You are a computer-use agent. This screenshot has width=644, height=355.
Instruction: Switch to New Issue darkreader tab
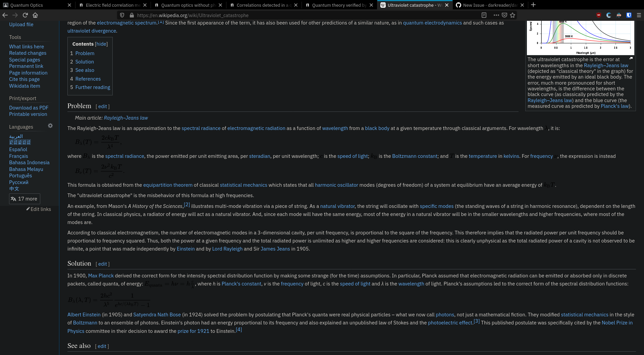pos(490,5)
